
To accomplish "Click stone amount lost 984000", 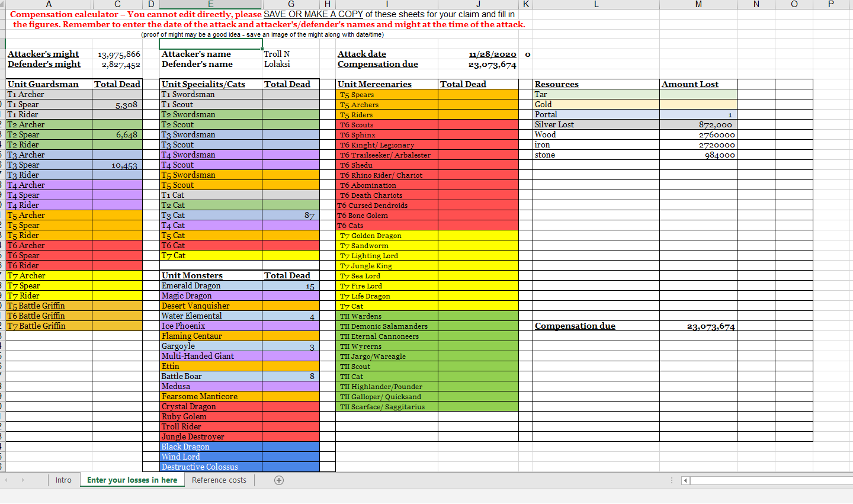I will point(698,155).
